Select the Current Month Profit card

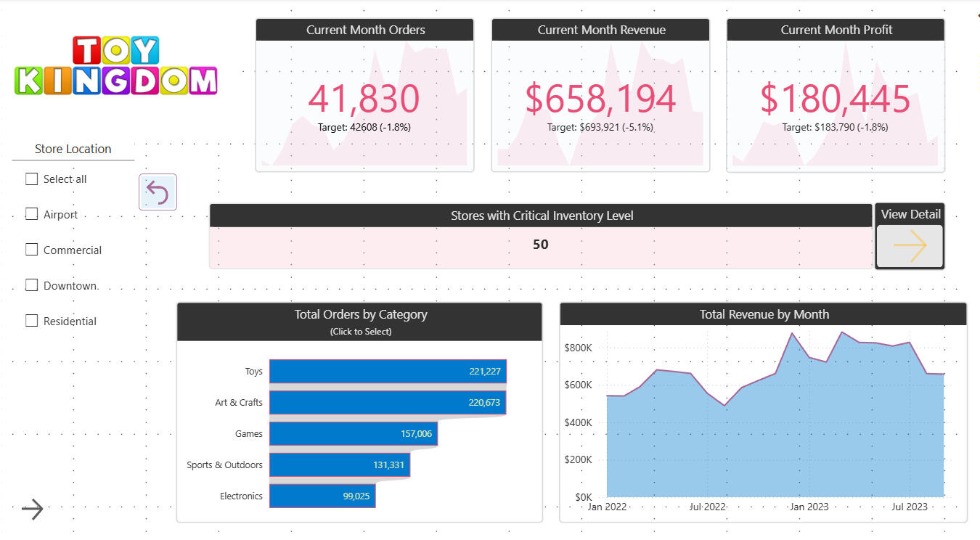pos(835,99)
